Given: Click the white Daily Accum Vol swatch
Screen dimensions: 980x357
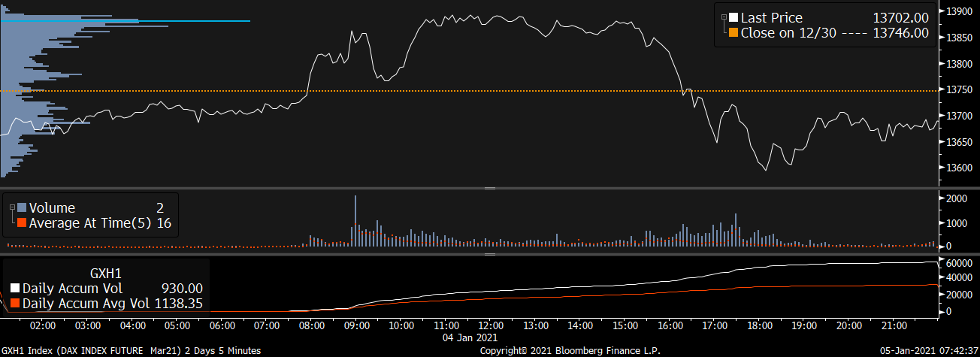Looking at the screenshot, I should [15, 288].
